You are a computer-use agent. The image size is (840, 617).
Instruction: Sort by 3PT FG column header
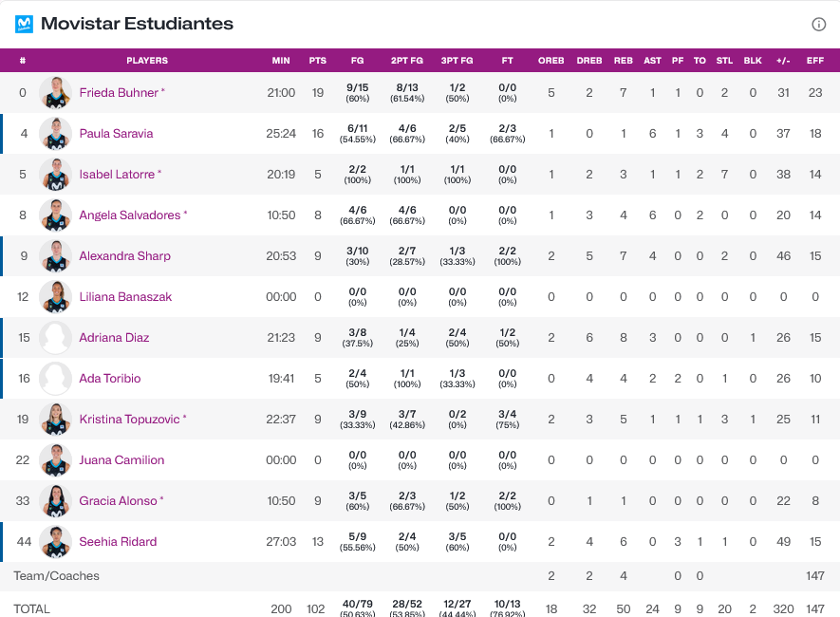point(457,61)
